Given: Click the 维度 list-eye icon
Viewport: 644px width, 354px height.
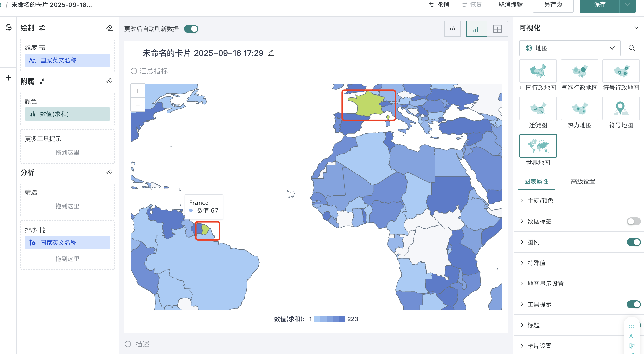Looking at the screenshot, I should [x=42, y=48].
